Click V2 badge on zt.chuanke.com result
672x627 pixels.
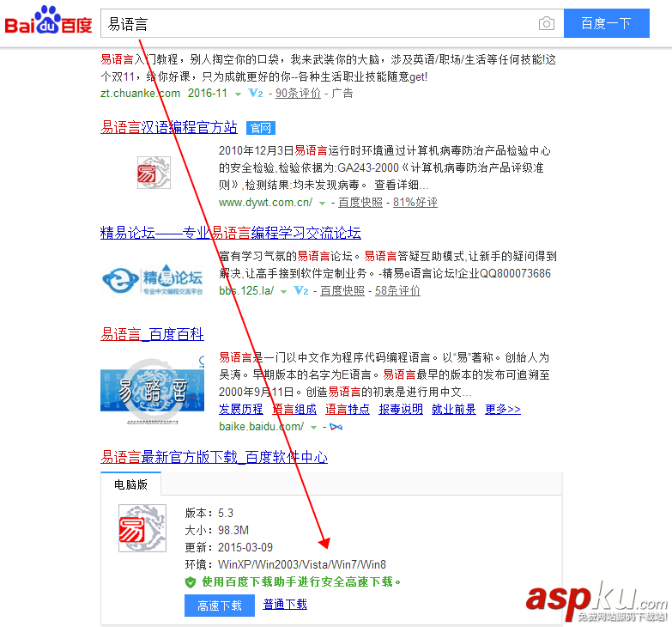(x=256, y=93)
